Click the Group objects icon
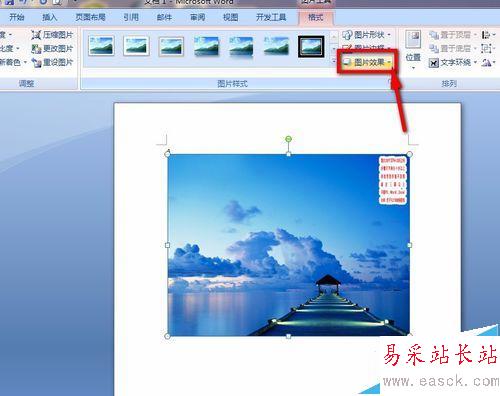Screen dimensions: 500x396 coord(487,49)
